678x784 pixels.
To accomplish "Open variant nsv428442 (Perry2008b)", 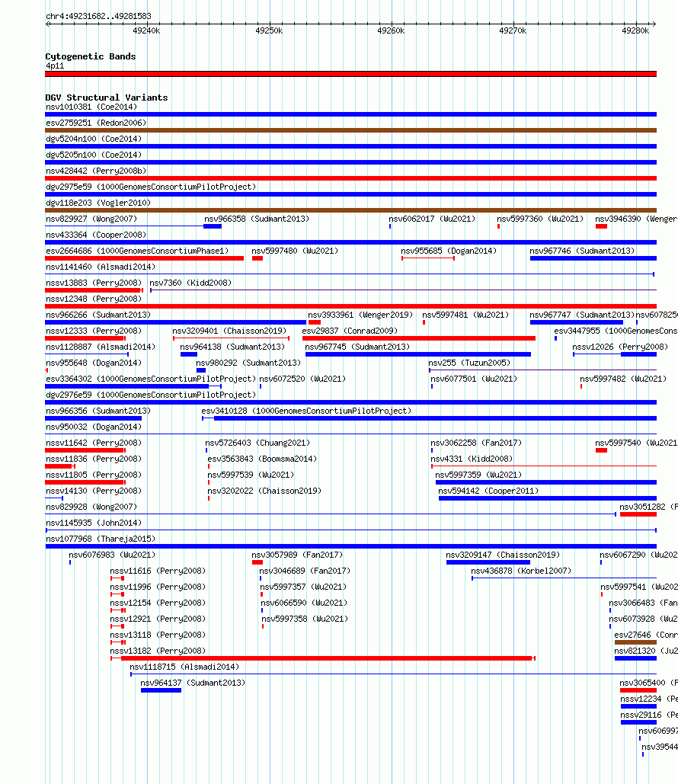I will coord(96,171).
